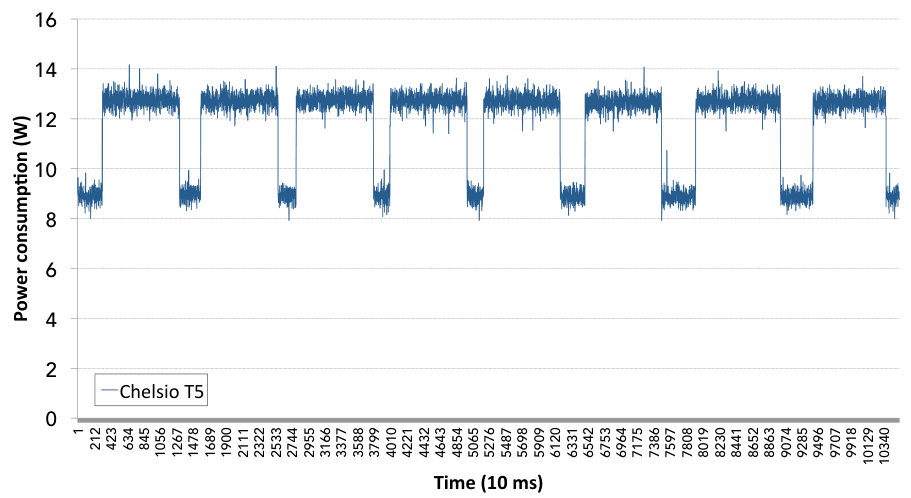
Task: Click the Time (10 ms) axis title
Action: pyautogui.click(x=488, y=482)
